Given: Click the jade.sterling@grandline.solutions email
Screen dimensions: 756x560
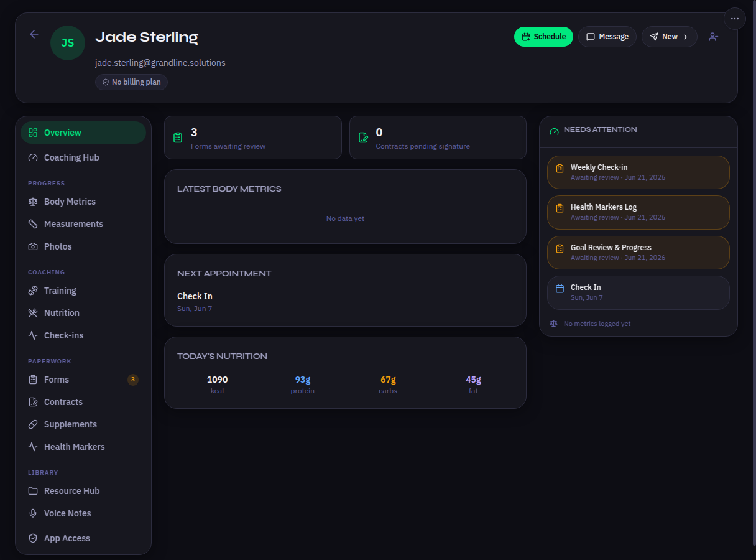Looking at the screenshot, I should [160, 63].
